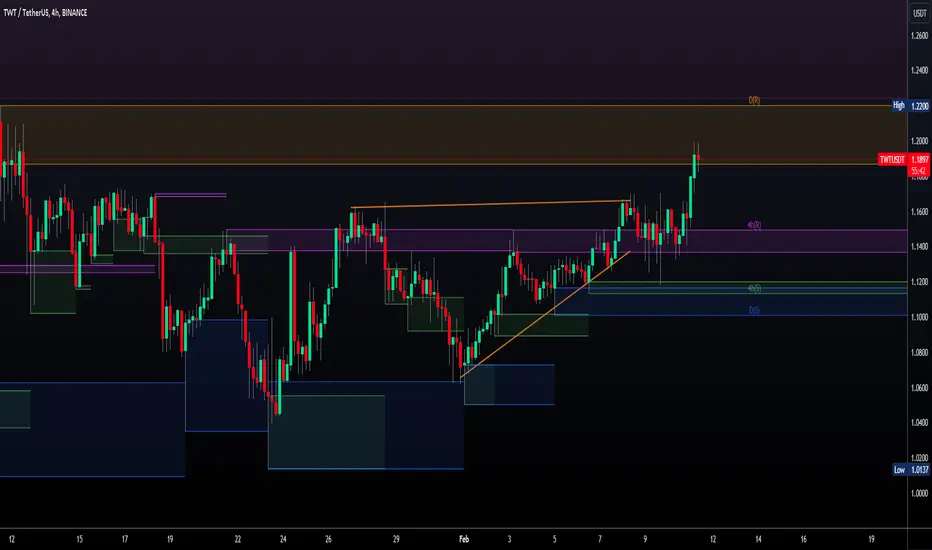Viewport: 932px width, 550px height.
Task: Click the 22 date on time axis
Action: (238, 539)
